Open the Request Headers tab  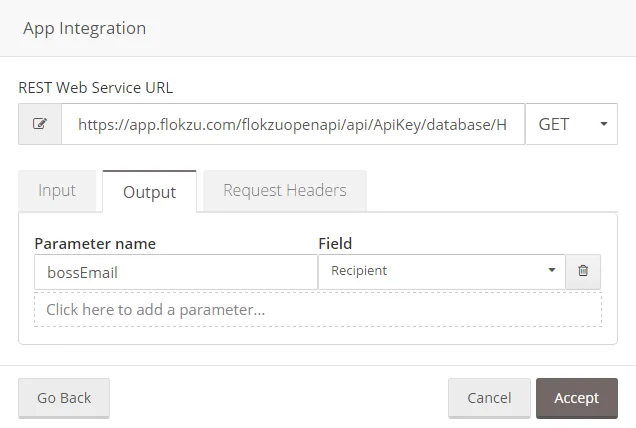(x=285, y=191)
